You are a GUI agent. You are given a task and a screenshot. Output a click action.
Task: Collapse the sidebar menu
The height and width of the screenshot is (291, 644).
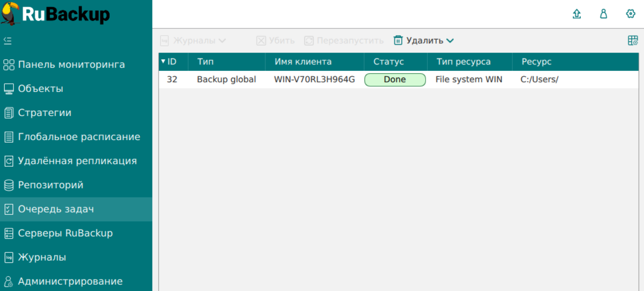click(8, 40)
